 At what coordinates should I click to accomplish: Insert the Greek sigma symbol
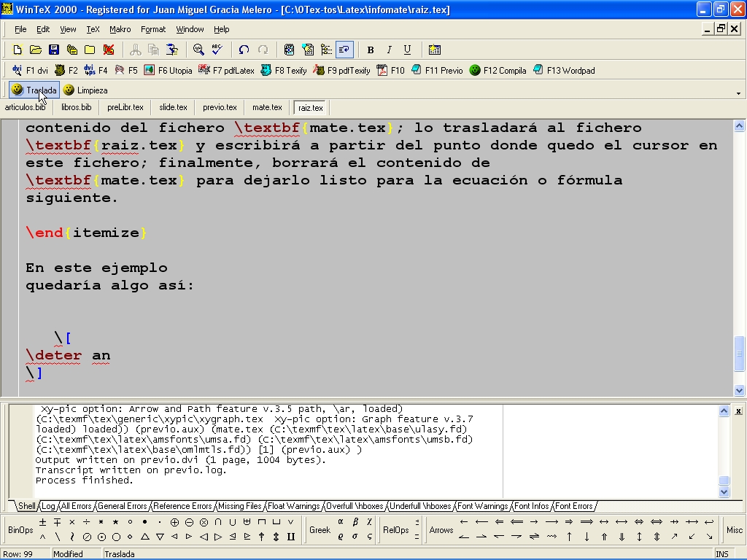pos(355,537)
